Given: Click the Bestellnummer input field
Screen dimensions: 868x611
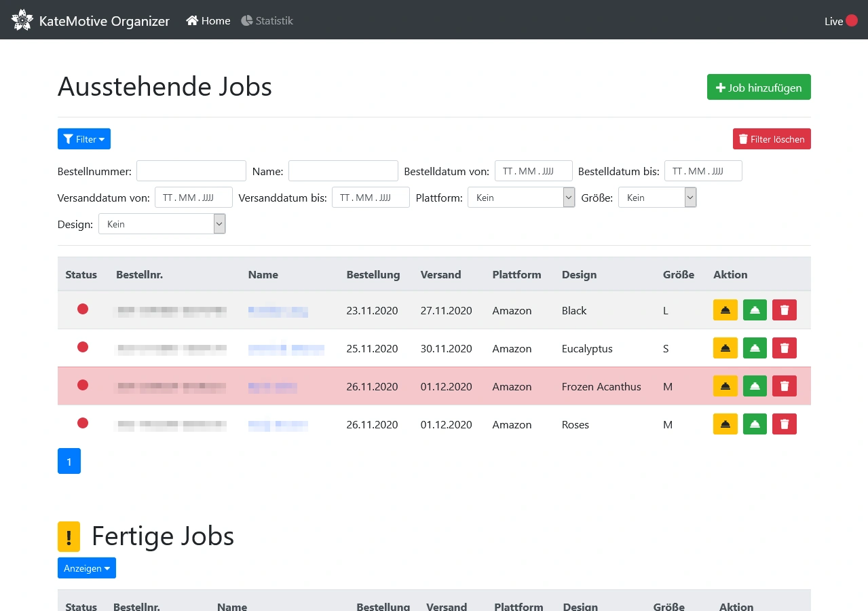Looking at the screenshot, I should [x=191, y=171].
